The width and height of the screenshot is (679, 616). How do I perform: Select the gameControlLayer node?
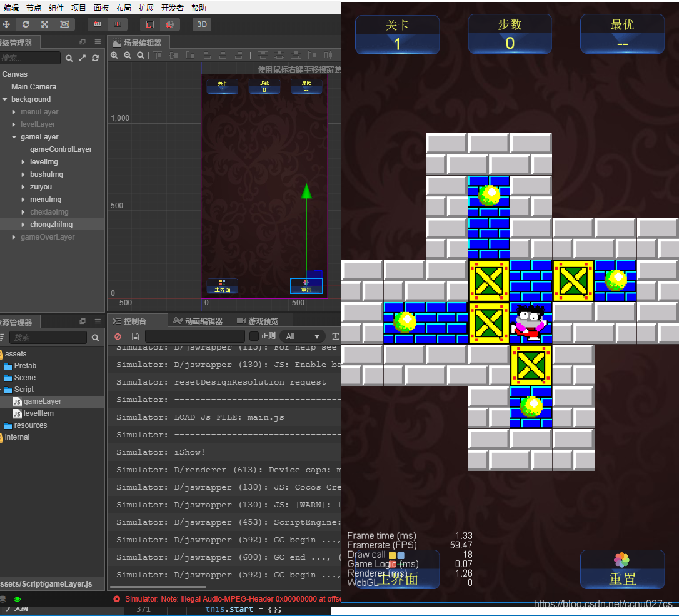point(61,149)
